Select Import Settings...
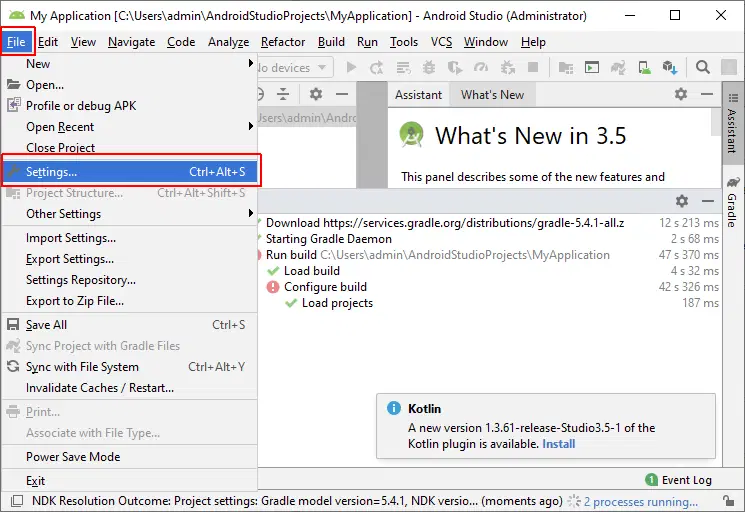Viewport: 745px width, 512px height. tap(130, 237)
